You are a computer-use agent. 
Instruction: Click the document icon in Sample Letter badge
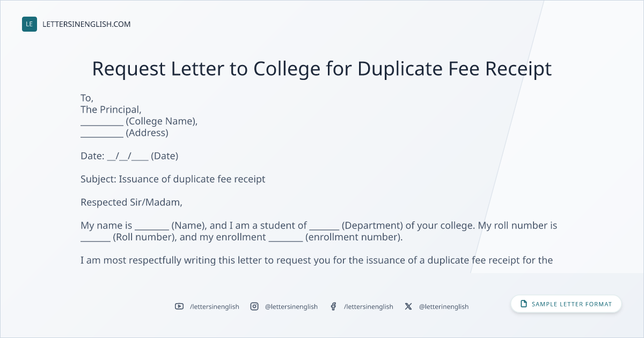click(x=524, y=304)
